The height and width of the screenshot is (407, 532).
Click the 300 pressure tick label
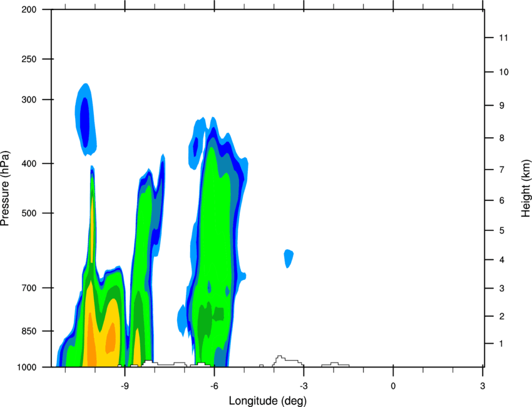[29, 100]
